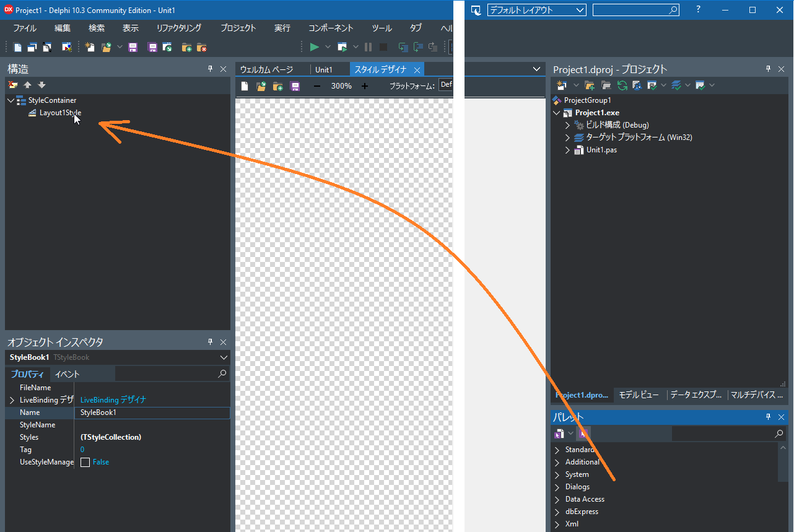Image resolution: width=794 pixels, height=532 pixels.
Task: Click the Trace Into icon in debug toolbar
Action: click(403, 47)
